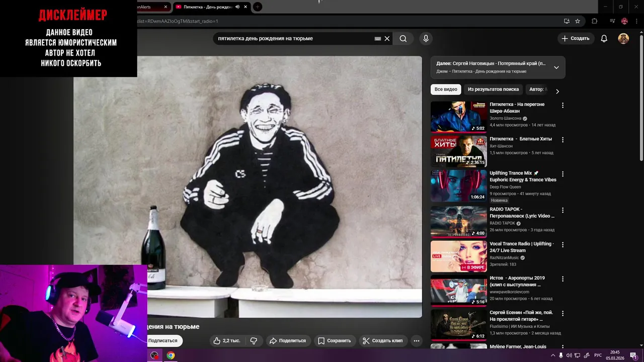Open menu for Vocal Trance Radio stream
Viewport: 644px width, 362px height.
(x=562, y=245)
